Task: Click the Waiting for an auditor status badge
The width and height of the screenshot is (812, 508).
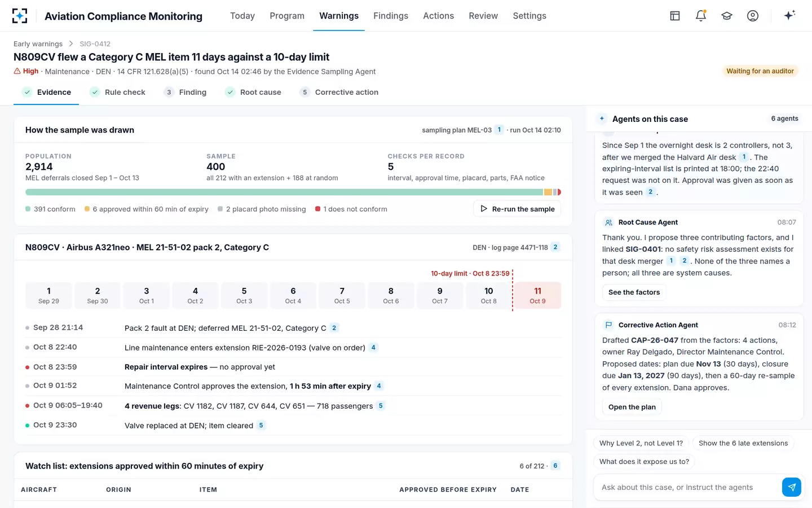Action: (760, 71)
